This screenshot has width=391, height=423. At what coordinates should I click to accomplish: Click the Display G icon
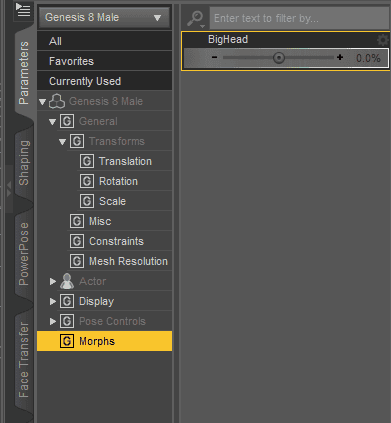click(67, 301)
